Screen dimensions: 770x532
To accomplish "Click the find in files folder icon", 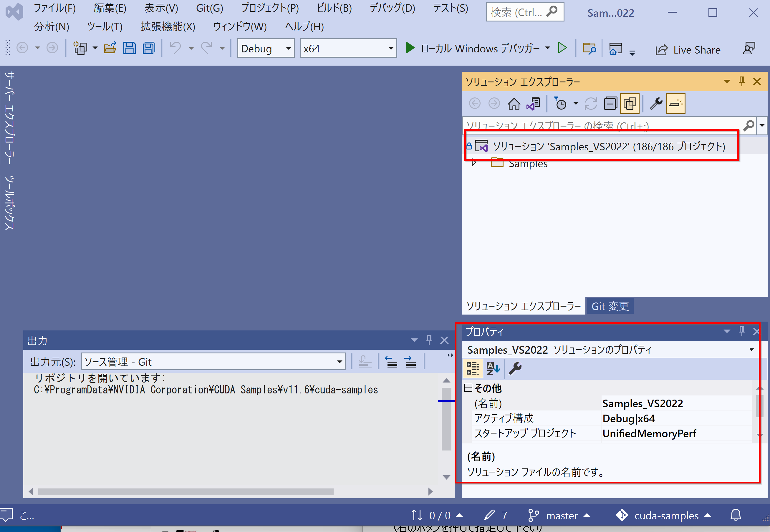I will 589,48.
